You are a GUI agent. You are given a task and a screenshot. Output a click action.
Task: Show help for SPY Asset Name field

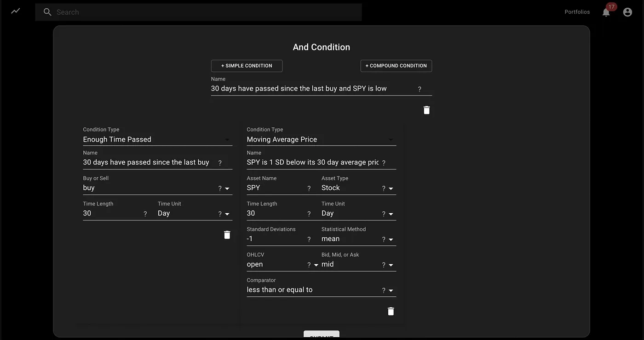tap(309, 188)
